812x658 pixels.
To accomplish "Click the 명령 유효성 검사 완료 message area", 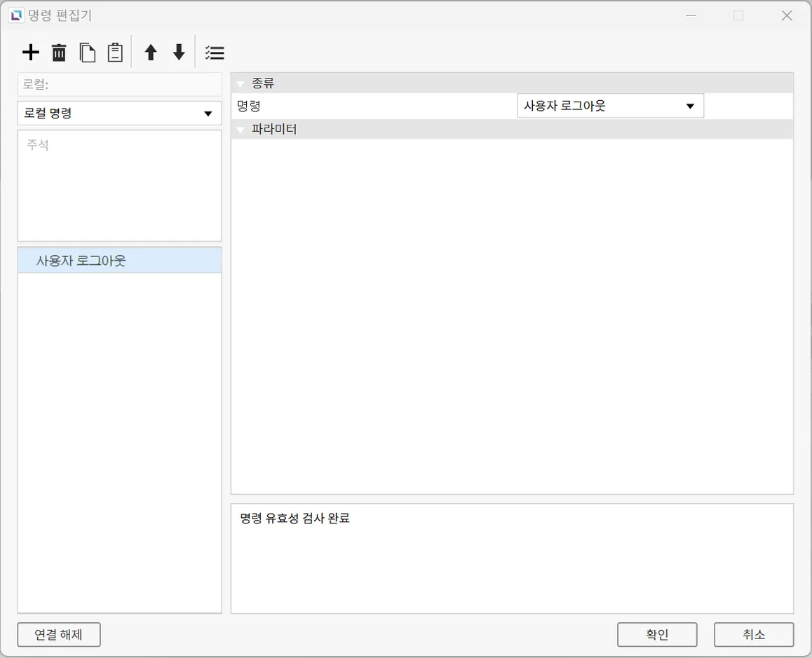I will point(512,558).
